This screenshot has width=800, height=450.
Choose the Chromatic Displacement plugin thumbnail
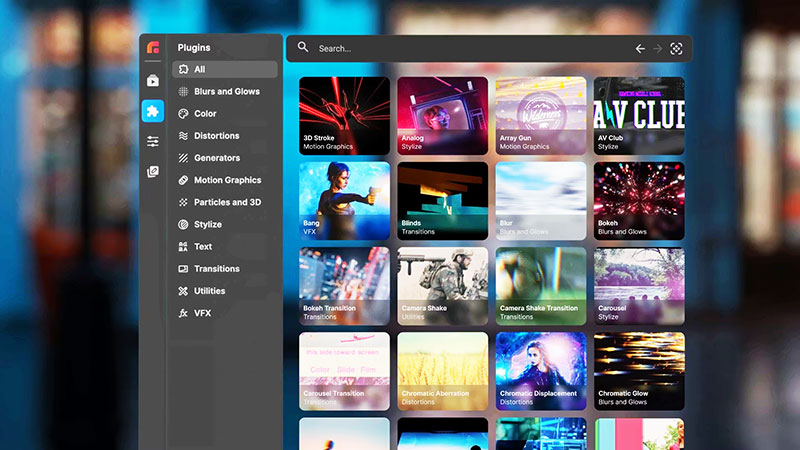tap(540, 370)
